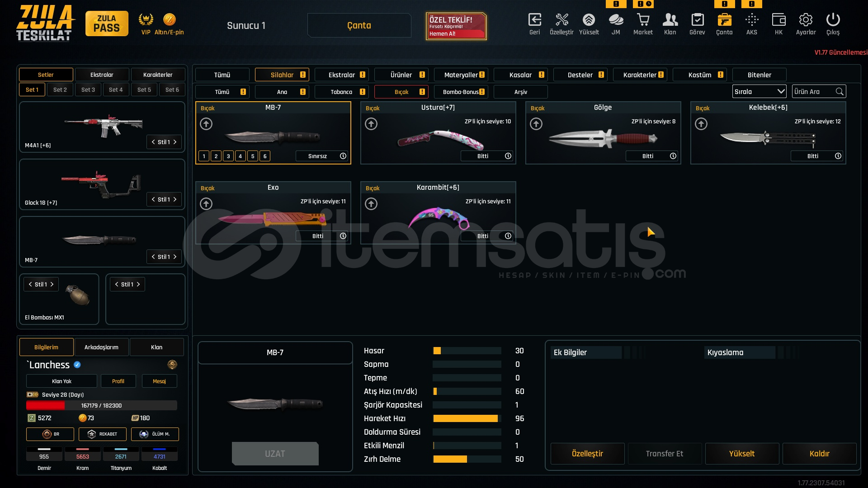Click the Kaldır button
This screenshot has height=488, width=868.
pyautogui.click(x=819, y=454)
